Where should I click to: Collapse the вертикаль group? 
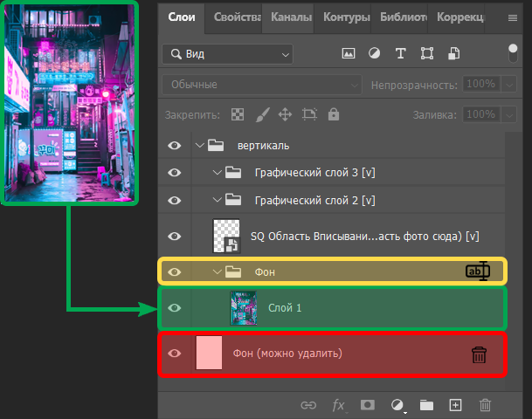coord(199,145)
